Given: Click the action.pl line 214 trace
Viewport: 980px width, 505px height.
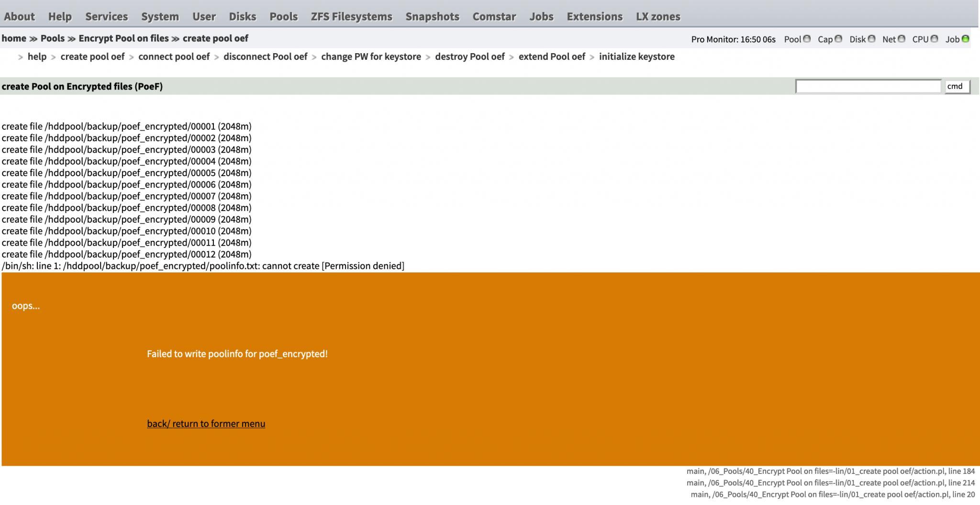Looking at the screenshot, I should pos(831,483).
